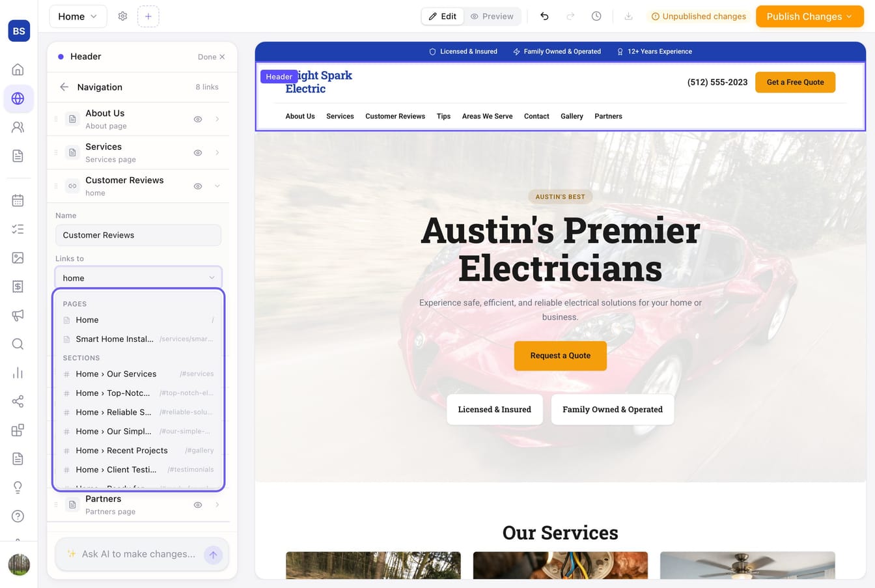Click Get a Free Quote button

[795, 82]
